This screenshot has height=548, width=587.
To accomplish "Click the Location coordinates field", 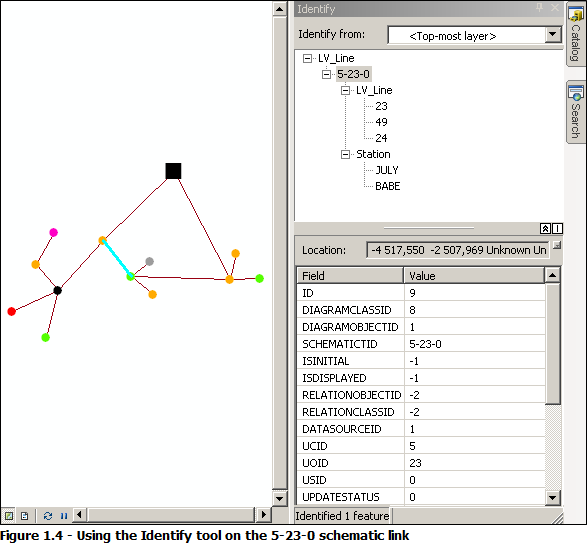I will [x=458, y=250].
